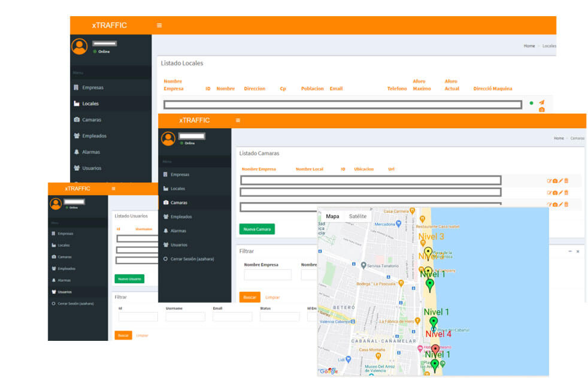Click the edit-square icon in the first Listado Camaras row
588x378 pixels.
pos(549,181)
